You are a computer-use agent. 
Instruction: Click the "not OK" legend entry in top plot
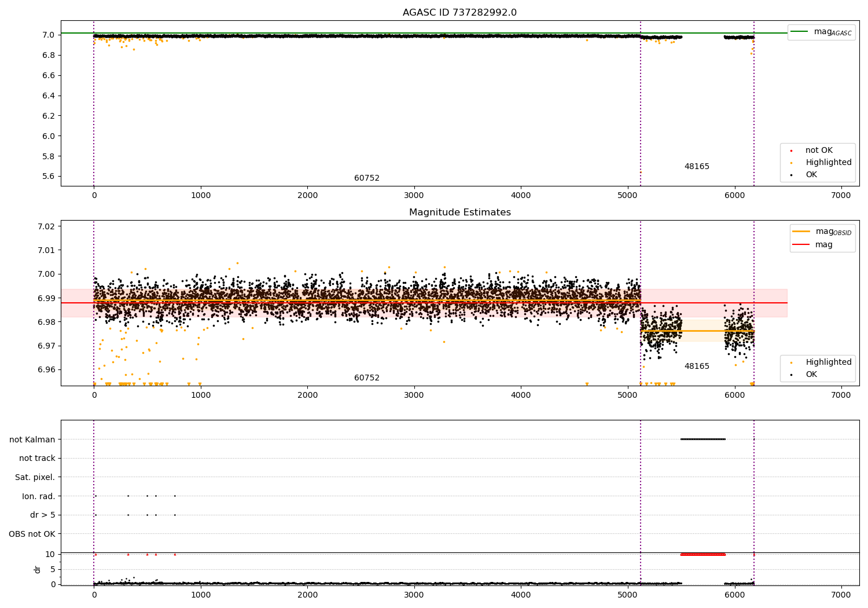click(x=819, y=151)
